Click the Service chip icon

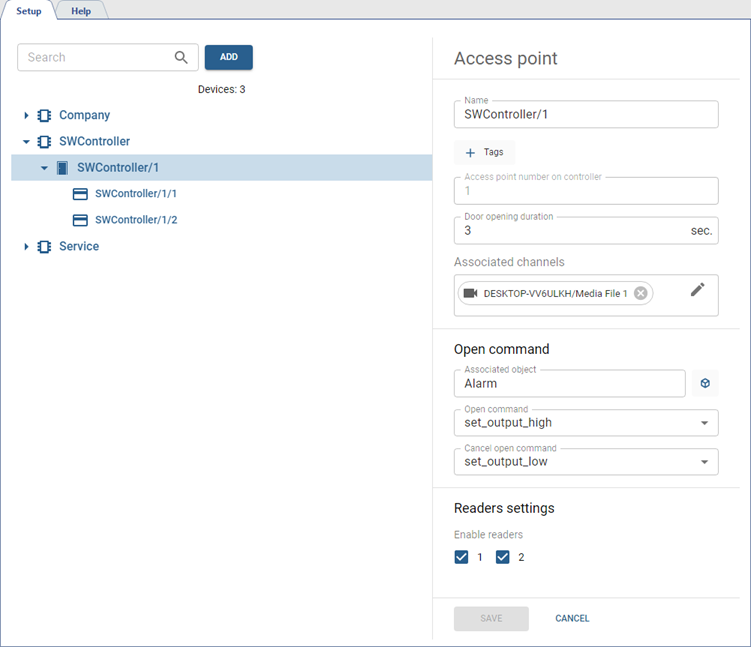[44, 247]
